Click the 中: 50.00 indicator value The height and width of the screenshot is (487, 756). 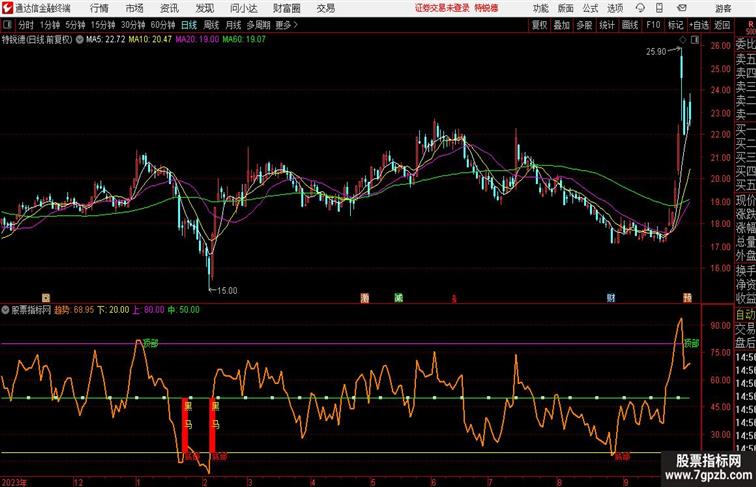click(x=183, y=310)
